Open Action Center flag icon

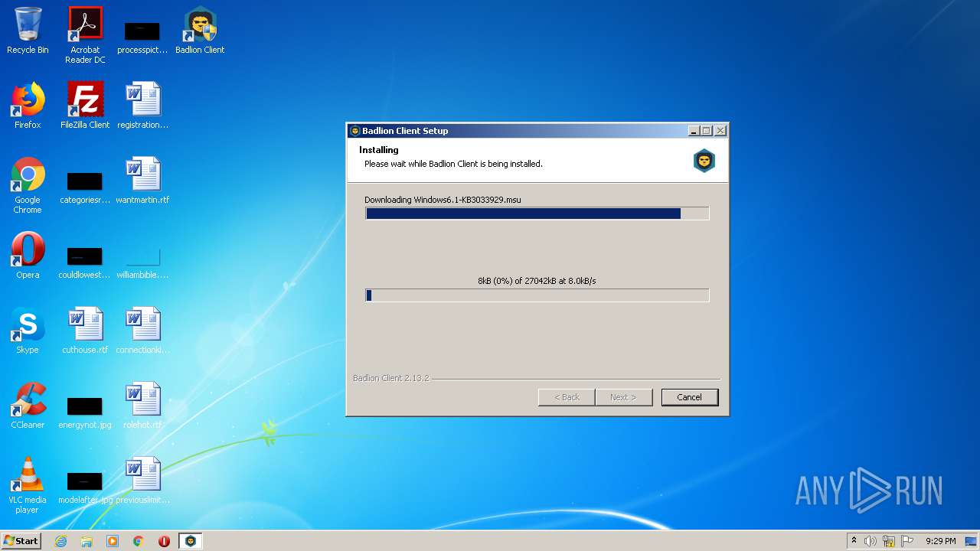click(x=907, y=541)
